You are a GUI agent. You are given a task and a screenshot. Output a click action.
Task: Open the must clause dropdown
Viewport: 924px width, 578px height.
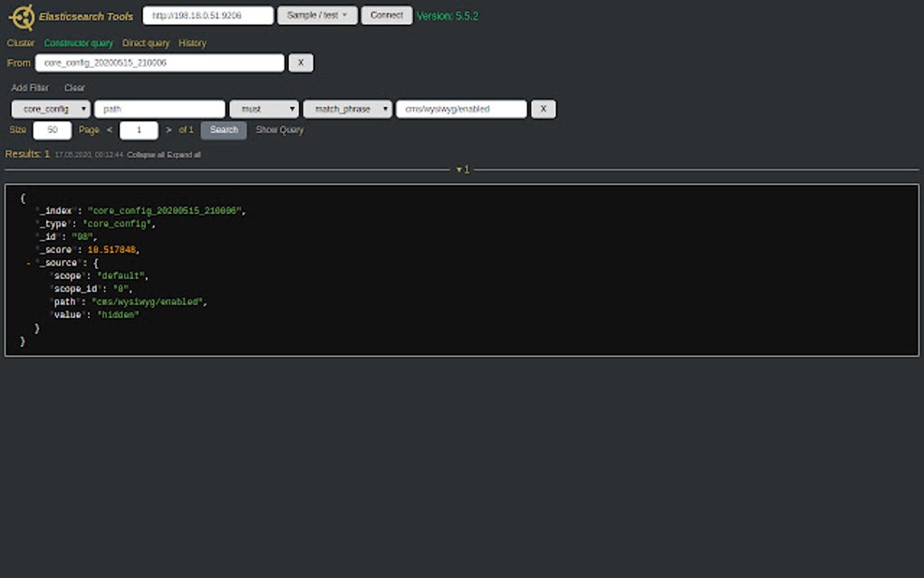(264, 109)
